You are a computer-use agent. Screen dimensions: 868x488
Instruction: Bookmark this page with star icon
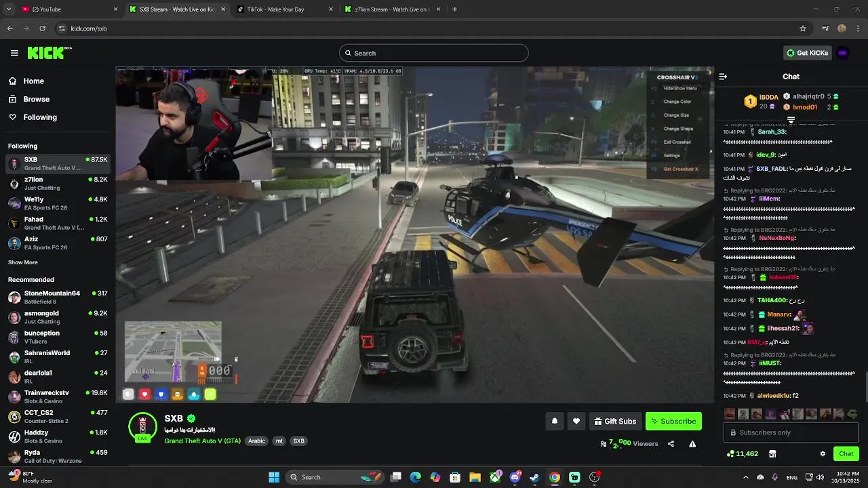coord(803,28)
